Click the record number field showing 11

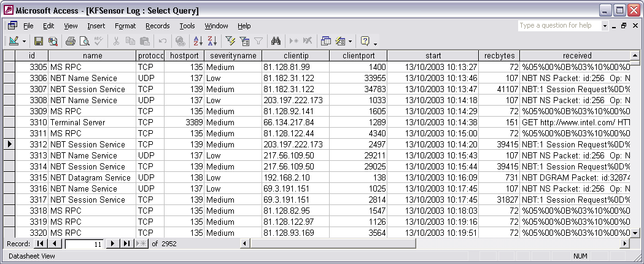83,244
